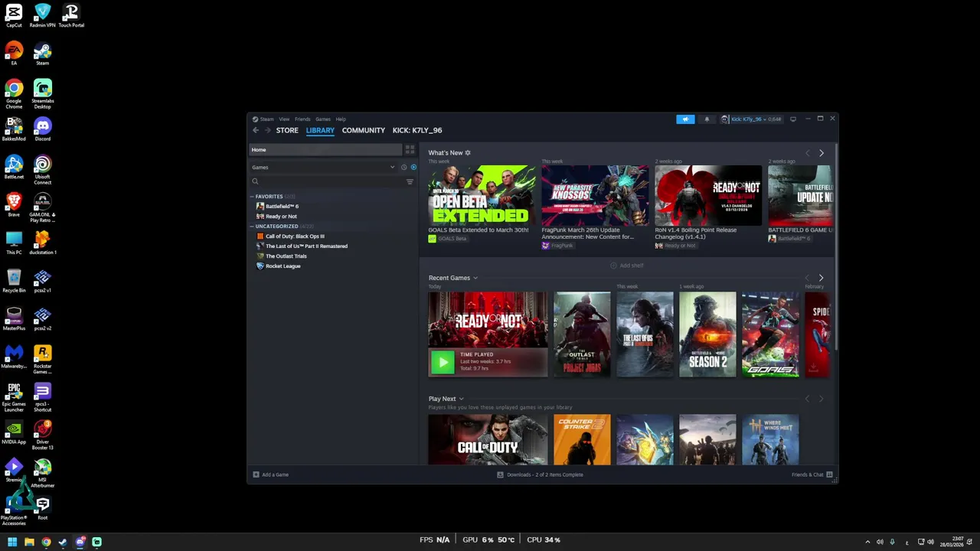The width and height of the screenshot is (980, 551).
Task: Open The Outlast Trials recent game cover
Action: tap(583, 334)
